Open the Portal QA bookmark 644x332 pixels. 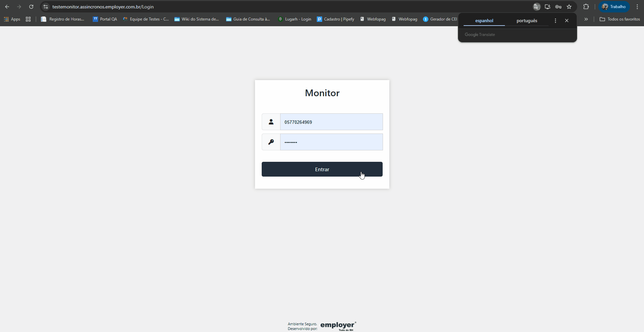[x=105, y=19]
